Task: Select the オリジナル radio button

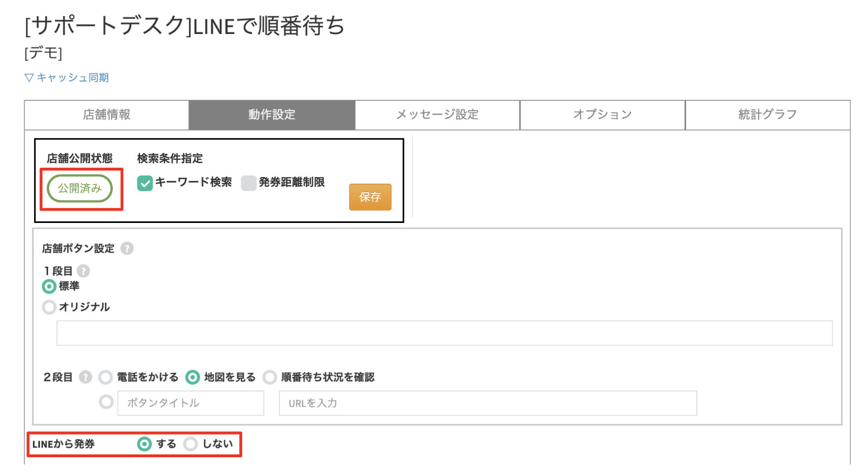Action: tap(49, 307)
